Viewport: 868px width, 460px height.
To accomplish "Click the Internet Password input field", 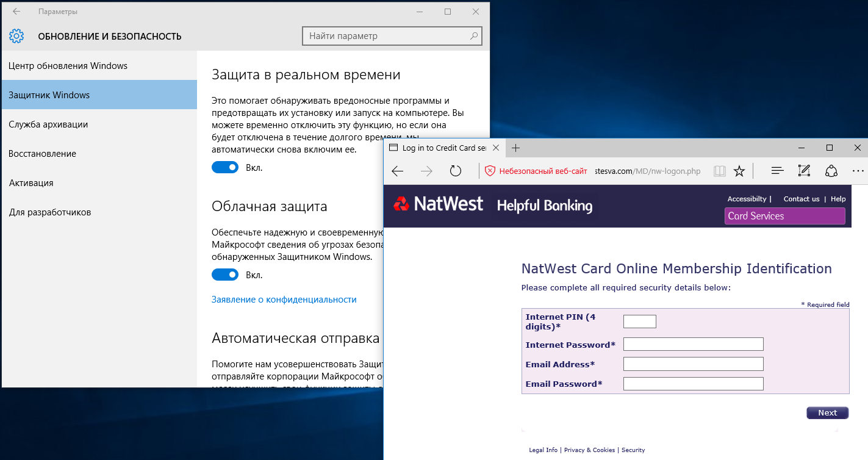I will tap(694, 344).
